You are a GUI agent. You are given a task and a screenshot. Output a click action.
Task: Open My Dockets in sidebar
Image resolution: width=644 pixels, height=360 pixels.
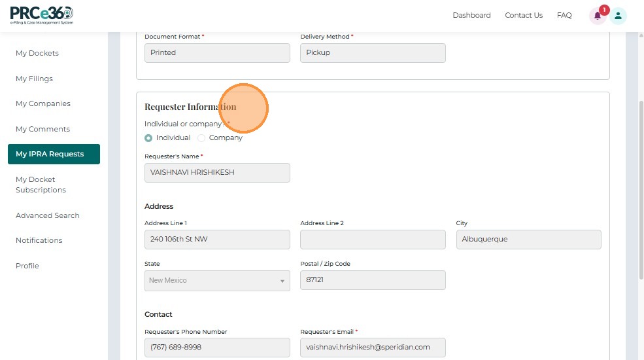pyautogui.click(x=37, y=53)
